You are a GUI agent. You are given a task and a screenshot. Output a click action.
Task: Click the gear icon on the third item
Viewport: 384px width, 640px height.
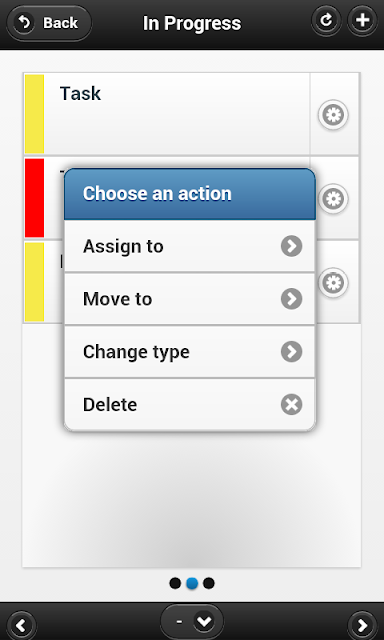(x=333, y=282)
